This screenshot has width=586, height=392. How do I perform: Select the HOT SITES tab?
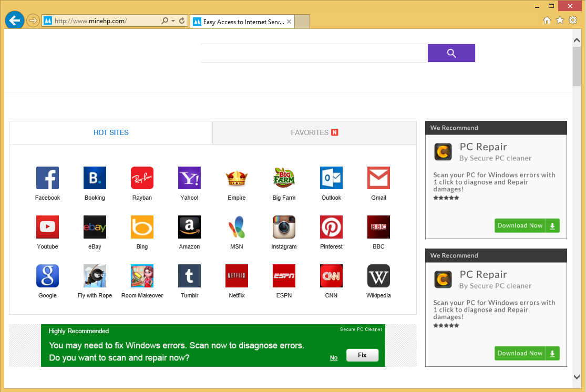(111, 132)
